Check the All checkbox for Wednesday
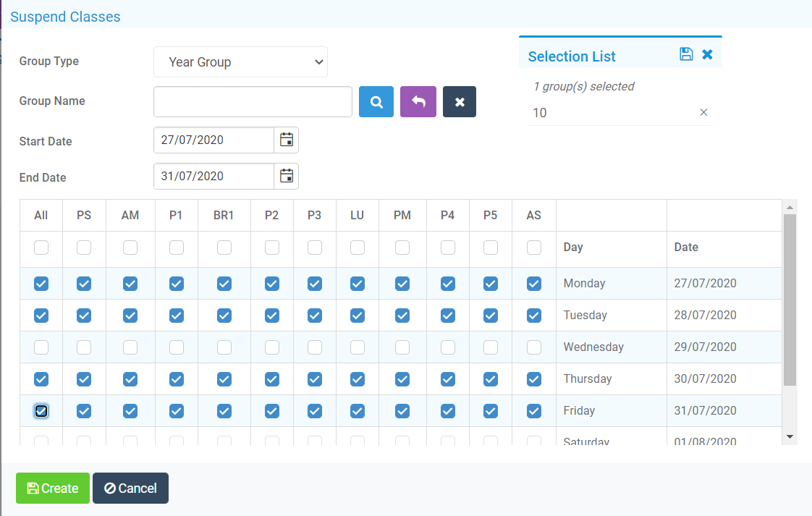 41,347
